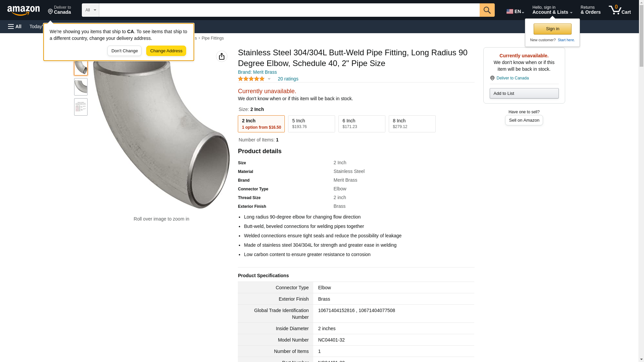Click the Change Address button
Image resolution: width=644 pixels, height=362 pixels.
click(x=166, y=51)
